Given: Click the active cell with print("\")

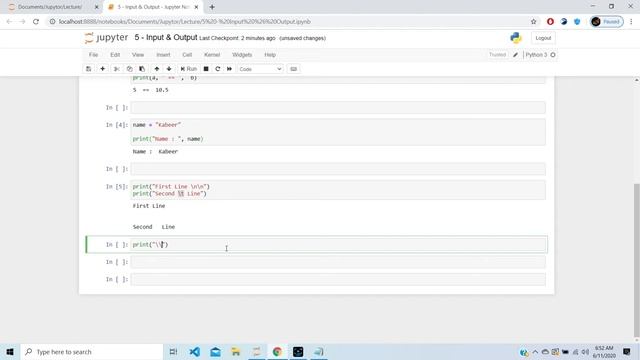Looking at the screenshot, I should [338, 244].
